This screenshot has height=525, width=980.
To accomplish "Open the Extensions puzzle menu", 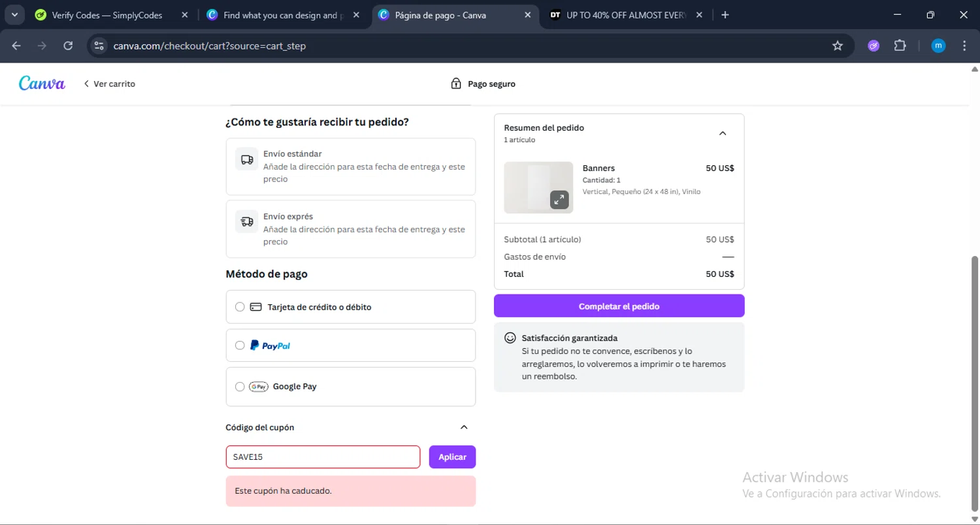I will tap(900, 46).
